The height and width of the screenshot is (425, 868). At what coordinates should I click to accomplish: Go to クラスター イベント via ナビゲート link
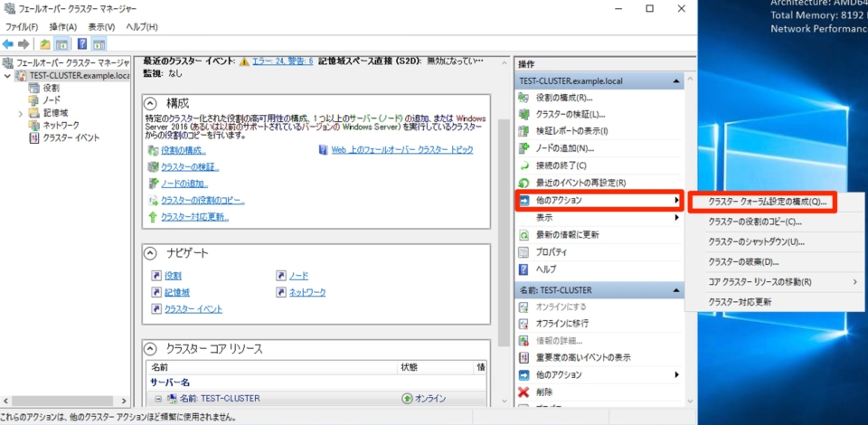point(193,308)
